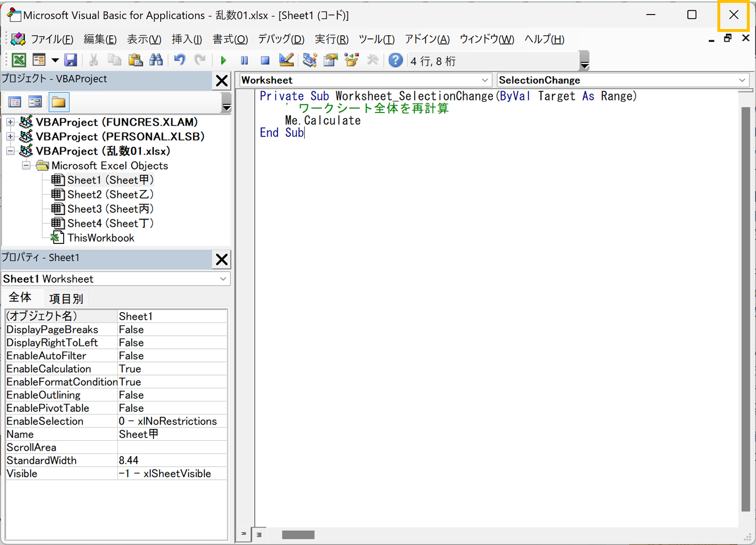Pause execution with Break icon
Viewport: 756px width, 545px height.
(244, 60)
